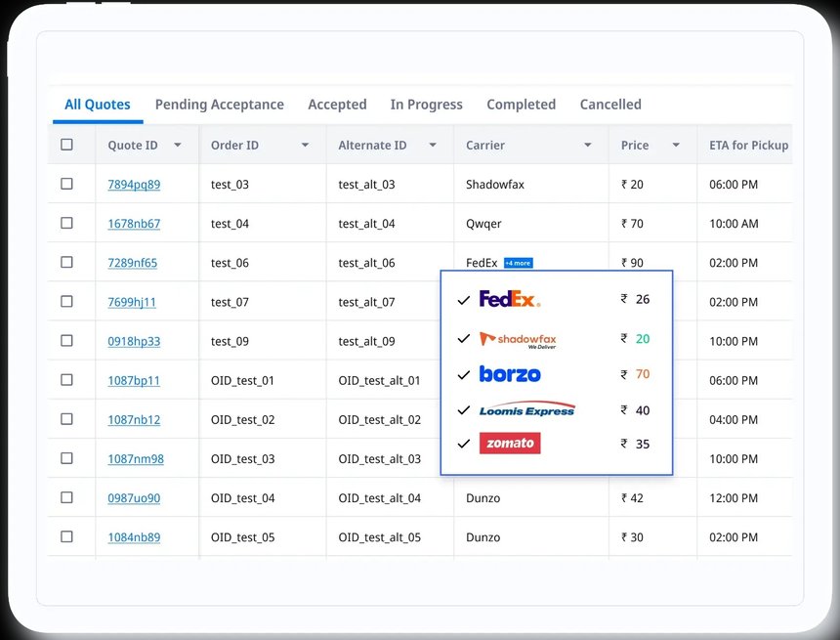The width and height of the screenshot is (840, 640).
Task: Open quote link 0987uo90
Action: pos(134,498)
